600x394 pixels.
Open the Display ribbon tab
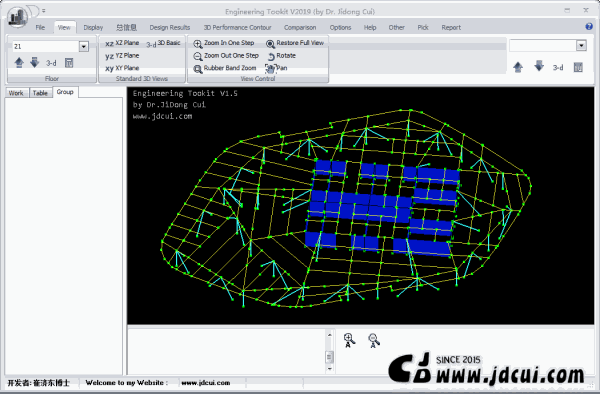coord(93,28)
